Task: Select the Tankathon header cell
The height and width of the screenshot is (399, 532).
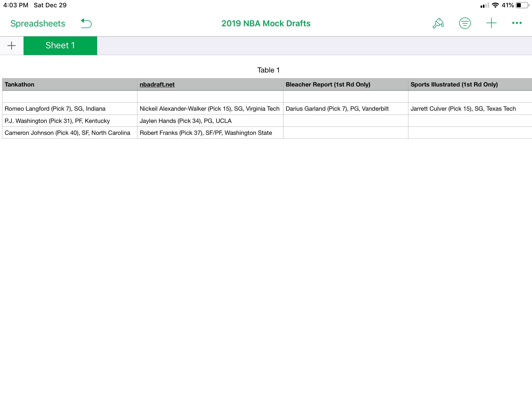Action: 70,84
